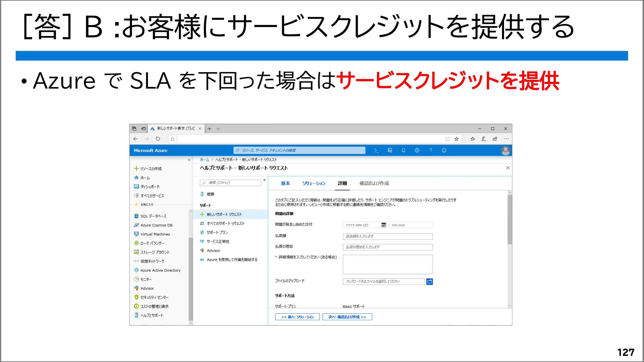Open directory and subscription filter icon
Image resolution: width=644 pixels, height=362 pixels.
390,150
